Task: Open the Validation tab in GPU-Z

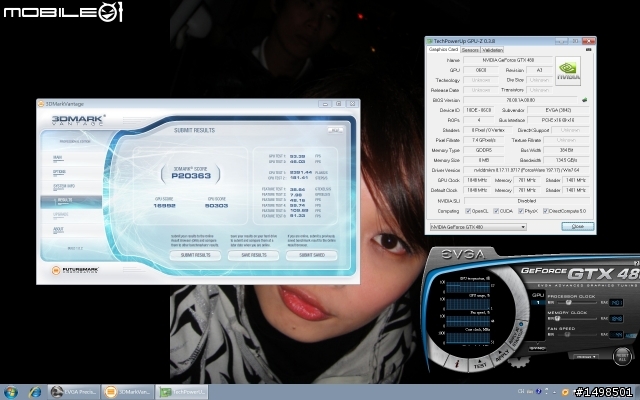Action: pyautogui.click(x=492, y=50)
